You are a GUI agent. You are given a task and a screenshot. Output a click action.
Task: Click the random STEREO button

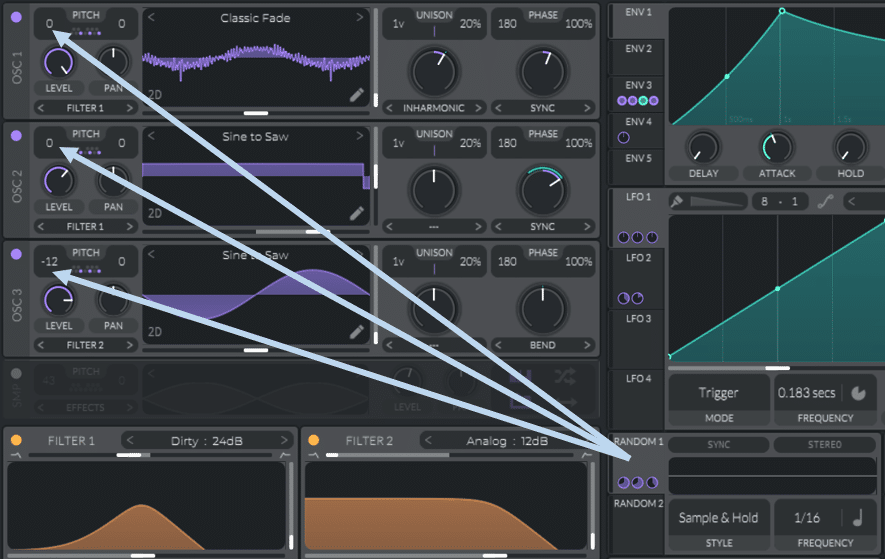tap(825, 444)
